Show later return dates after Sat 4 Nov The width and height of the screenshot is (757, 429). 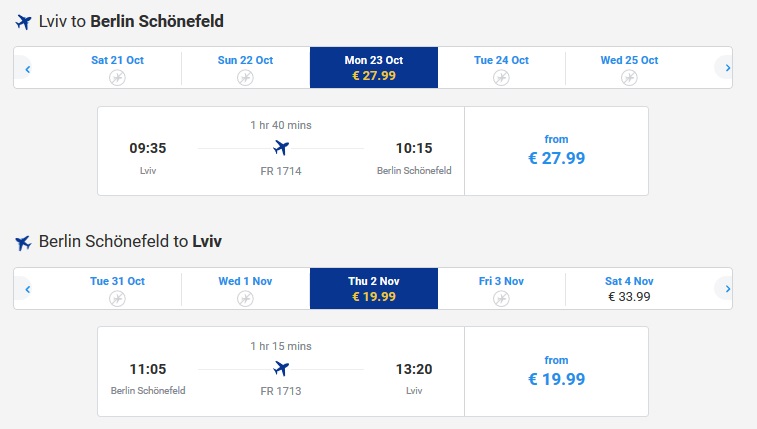(x=727, y=290)
